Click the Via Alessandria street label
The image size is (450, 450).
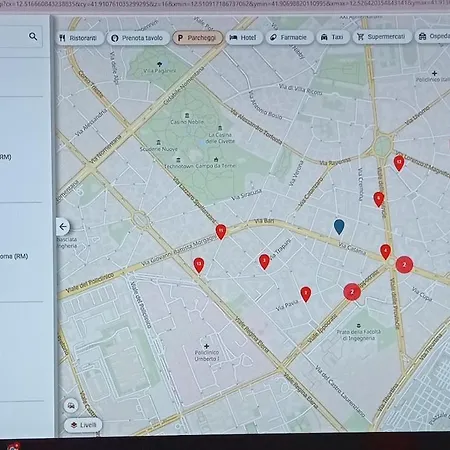91,123
